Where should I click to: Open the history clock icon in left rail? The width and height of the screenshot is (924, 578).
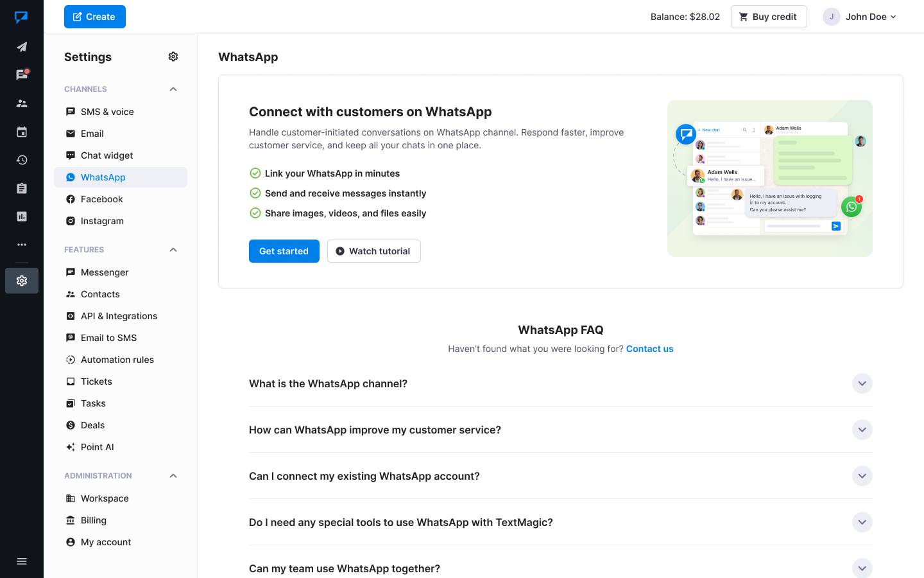(22, 160)
